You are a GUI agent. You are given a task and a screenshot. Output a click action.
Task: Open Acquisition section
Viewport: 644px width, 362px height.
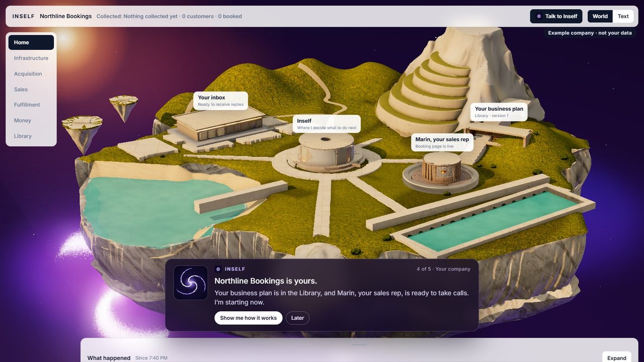(31, 73)
